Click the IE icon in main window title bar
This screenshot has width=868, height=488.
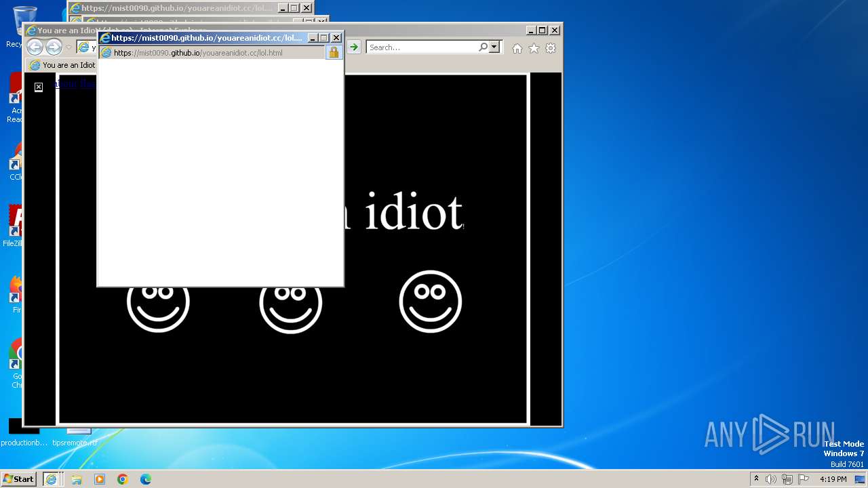point(31,30)
